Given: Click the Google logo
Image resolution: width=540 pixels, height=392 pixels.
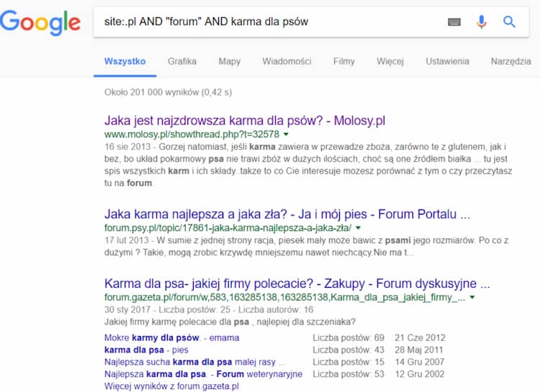Looking at the screenshot, I should 40,22.
